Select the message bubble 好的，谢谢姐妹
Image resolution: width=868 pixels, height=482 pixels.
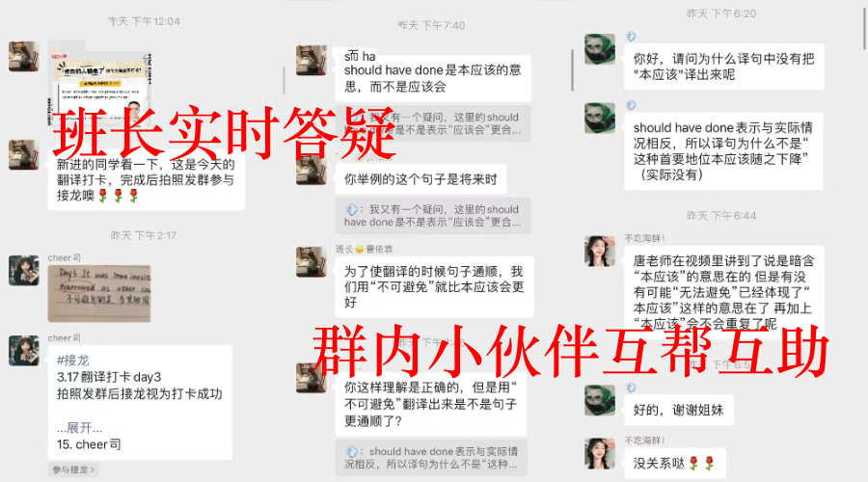(x=678, y=410)
